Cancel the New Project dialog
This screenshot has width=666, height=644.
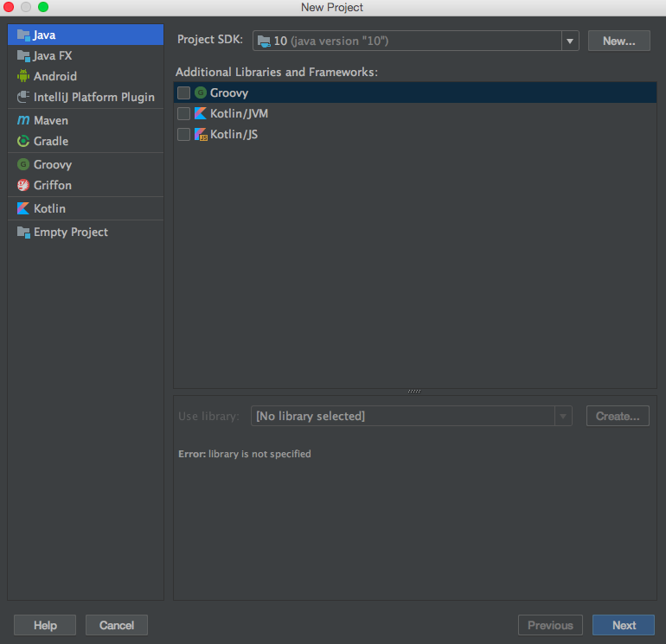point(117,625)
